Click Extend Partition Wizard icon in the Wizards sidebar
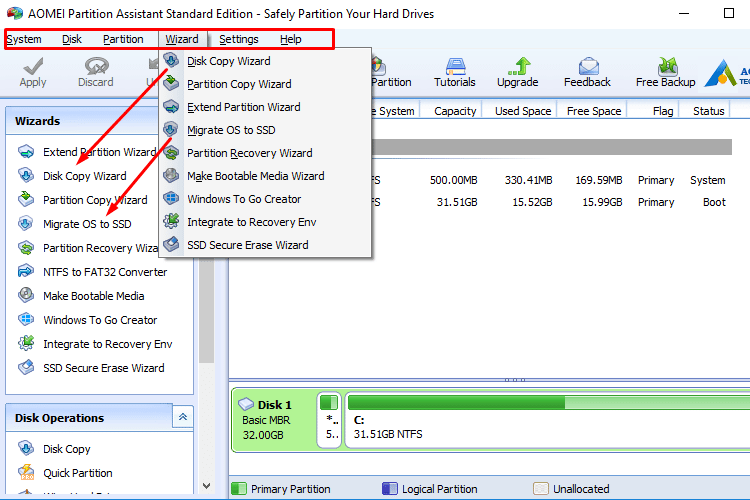Viewport: 750px width, 500px height. [26, 152]
